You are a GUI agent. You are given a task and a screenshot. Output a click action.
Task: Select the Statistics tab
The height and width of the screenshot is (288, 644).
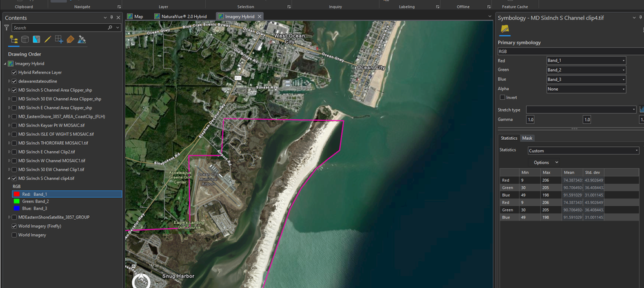pos(509,139)
